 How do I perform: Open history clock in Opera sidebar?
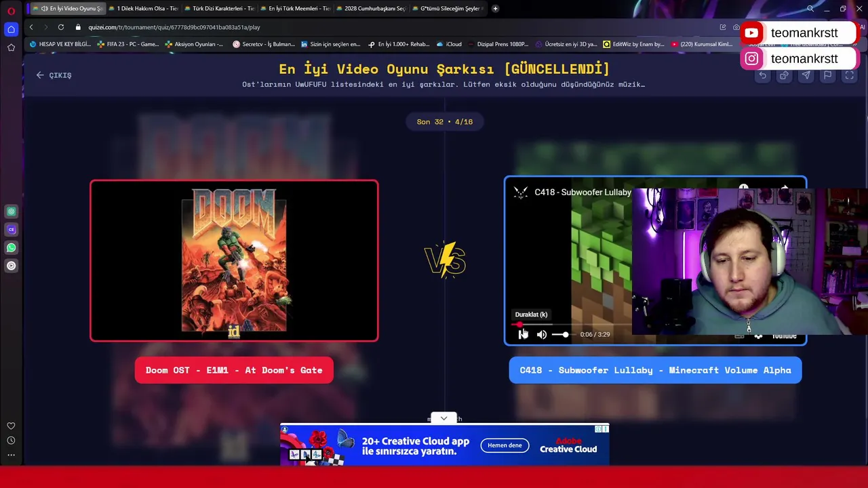pos(11,441)
